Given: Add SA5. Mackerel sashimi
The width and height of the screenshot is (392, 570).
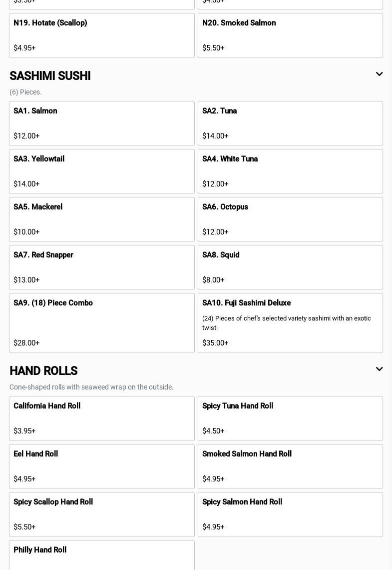Looking at the screenshot, I should [x=101, y=219].
